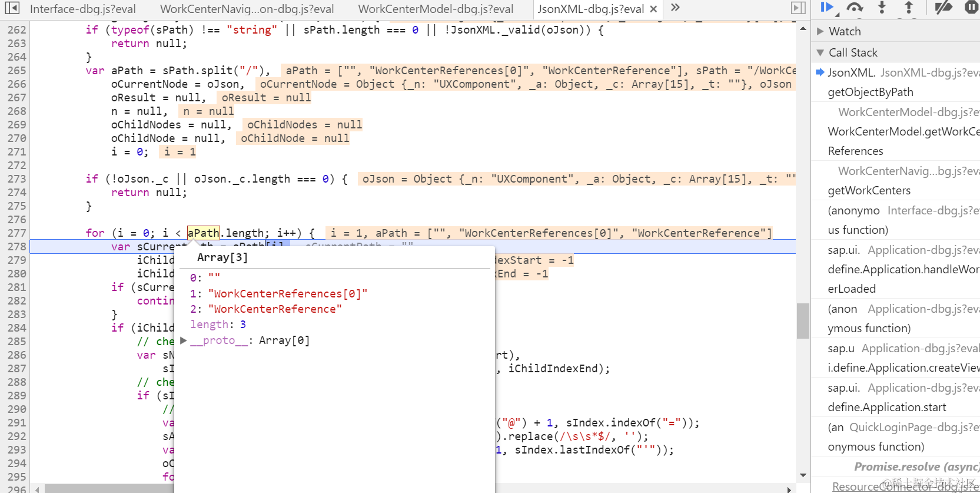Open WorkCenterModel-dbg.js link in call stack

(x=909, y=112)
